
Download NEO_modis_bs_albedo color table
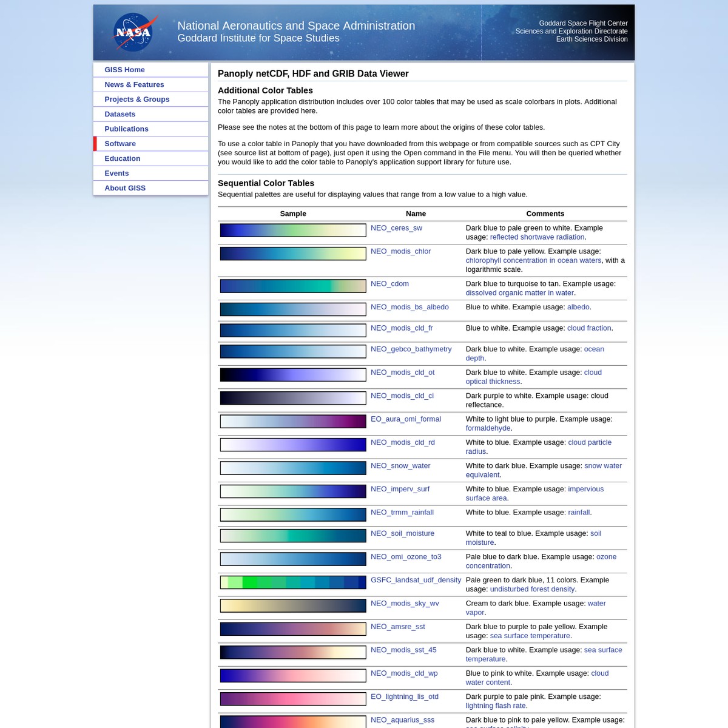pyautogui.click(x=409, y=307)
